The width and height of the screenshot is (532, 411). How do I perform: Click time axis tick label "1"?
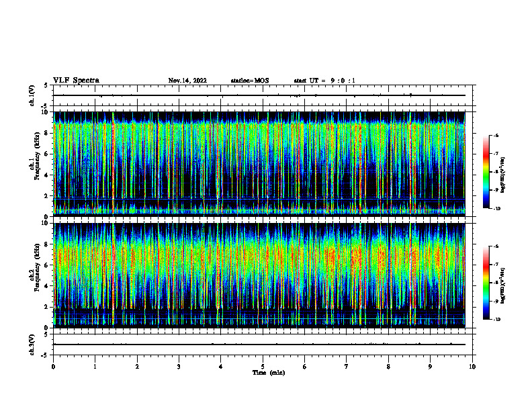point(95,367)
